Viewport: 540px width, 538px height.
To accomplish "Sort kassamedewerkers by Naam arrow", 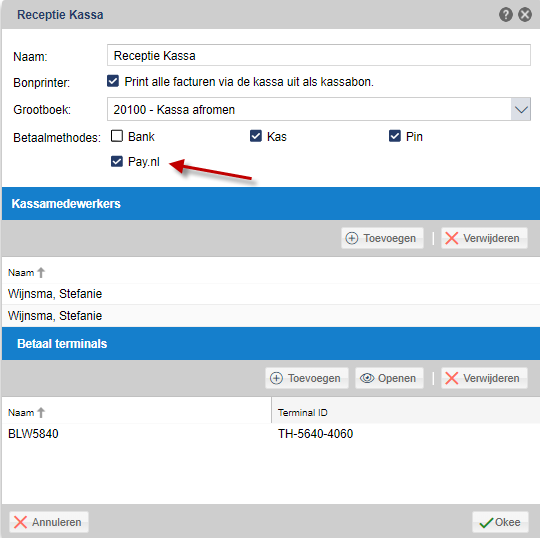I will click(41, 272).
